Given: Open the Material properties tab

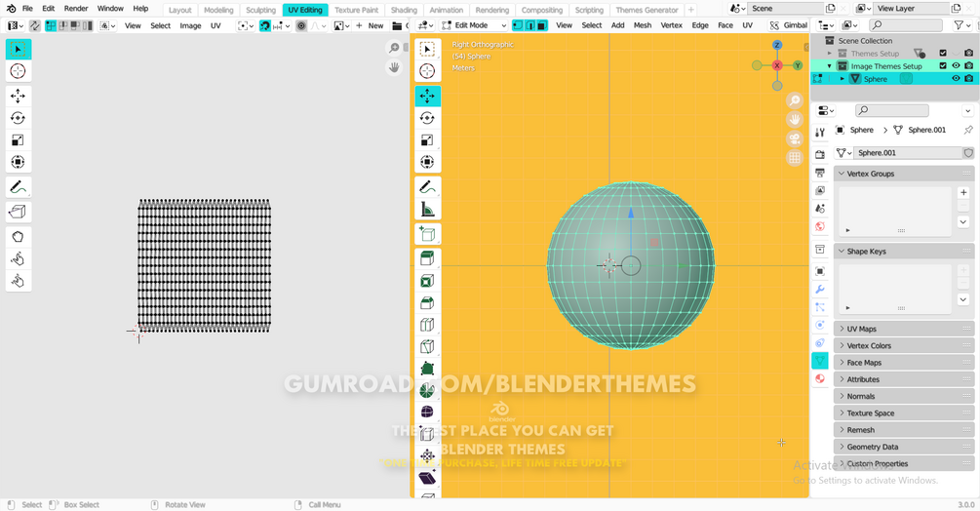Looking at the screenshot, I should tap(820, 378).
